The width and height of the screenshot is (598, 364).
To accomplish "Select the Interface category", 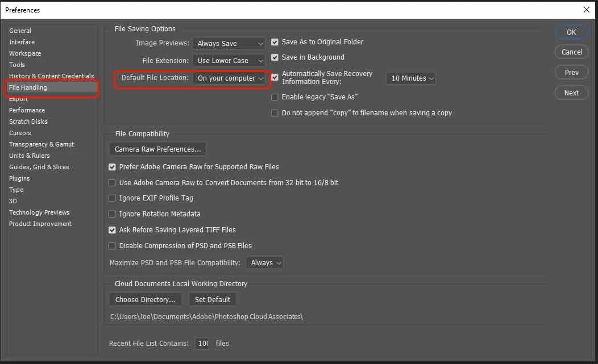I will point(22,43).
